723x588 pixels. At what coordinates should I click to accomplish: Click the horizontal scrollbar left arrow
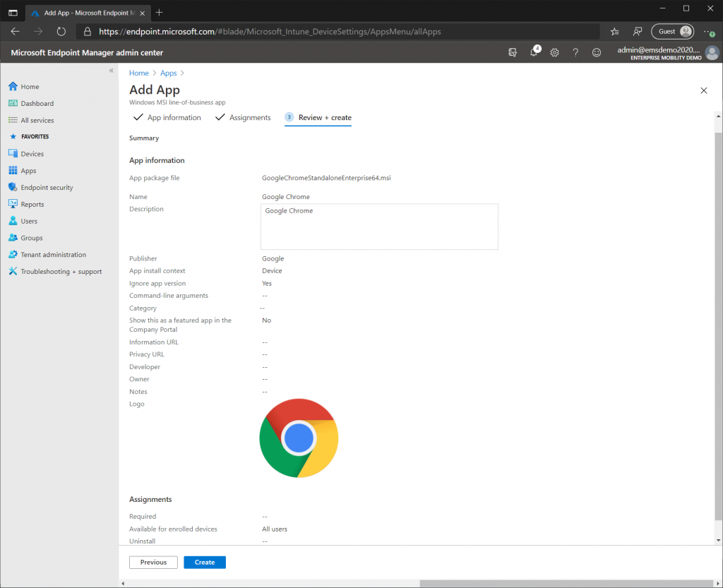[123, 583]
